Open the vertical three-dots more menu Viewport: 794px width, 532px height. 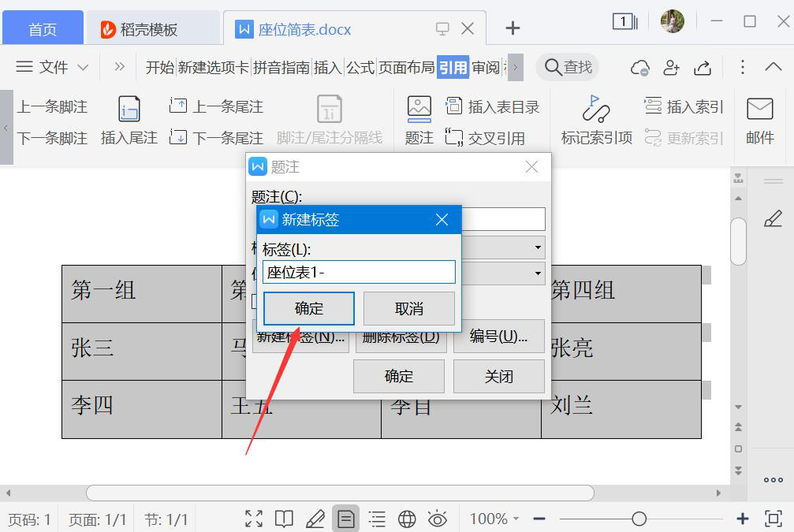click(x=742, y=67)
